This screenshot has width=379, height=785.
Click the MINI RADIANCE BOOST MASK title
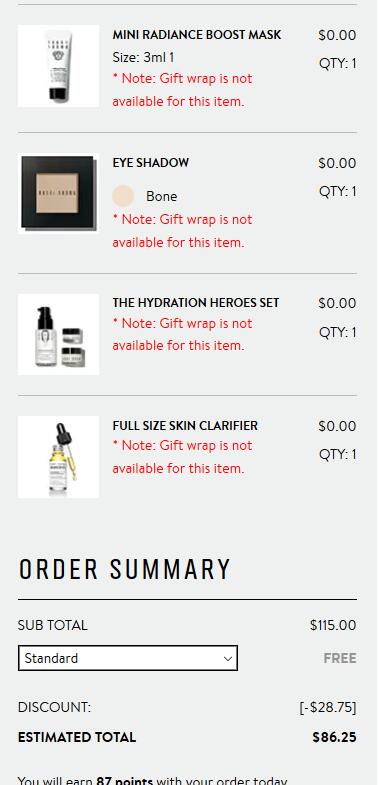pyautogui.click(x=197, y=35)
